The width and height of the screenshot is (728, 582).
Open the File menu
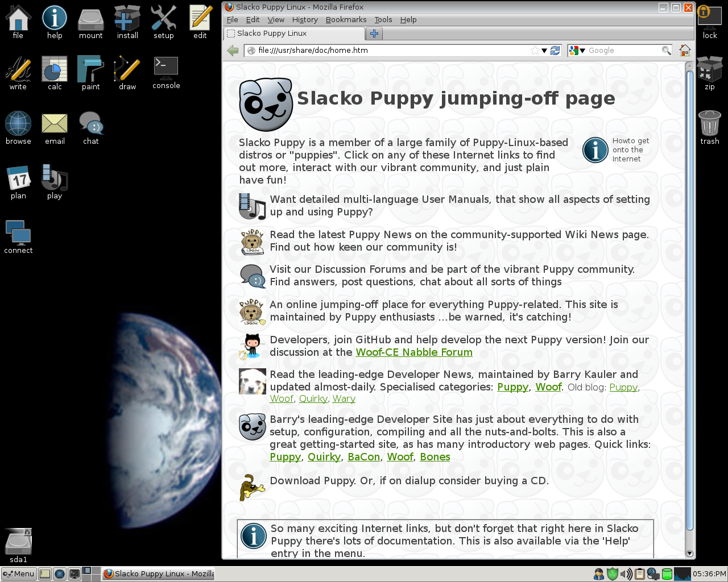coord(232,19)
